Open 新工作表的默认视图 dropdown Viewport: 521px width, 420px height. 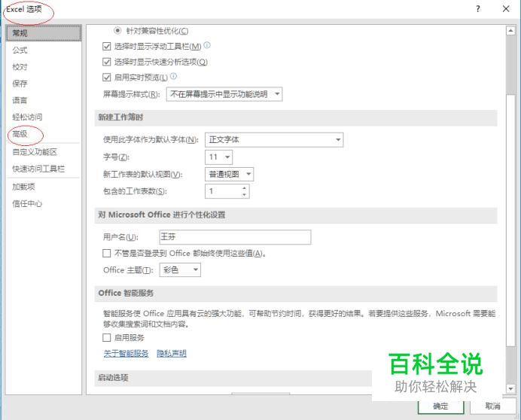coord(230,174)
